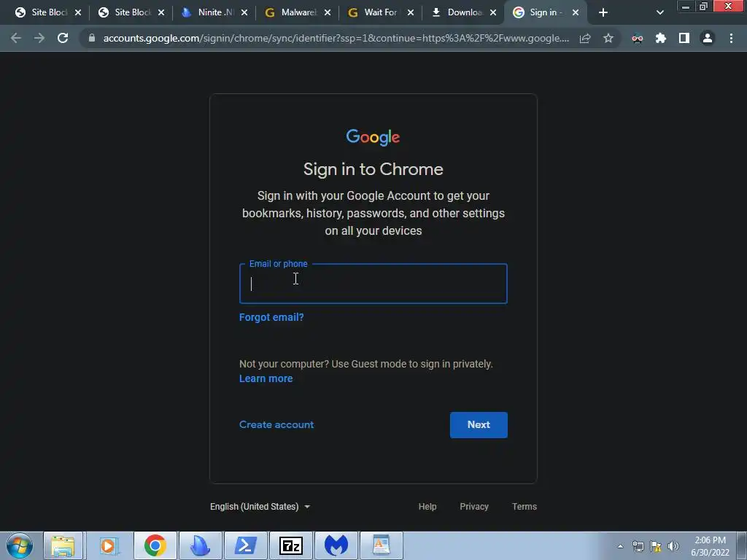Viewport: 747px width, 560px height.
Task: Show hidden system tray icons
Action: coord(620,546)
